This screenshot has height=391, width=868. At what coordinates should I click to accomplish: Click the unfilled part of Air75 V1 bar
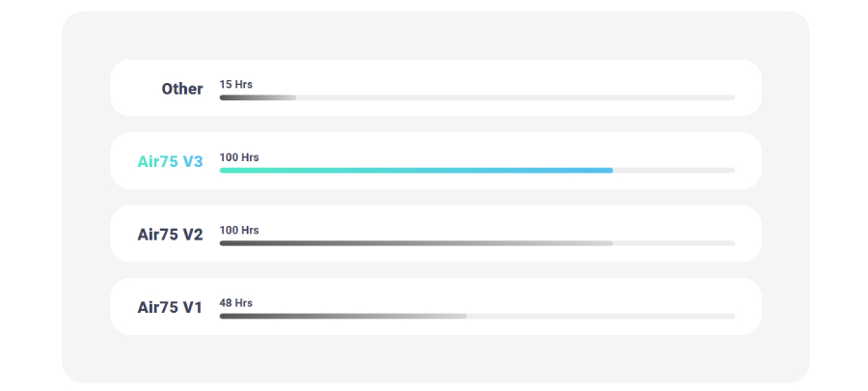tap(598, 316)
